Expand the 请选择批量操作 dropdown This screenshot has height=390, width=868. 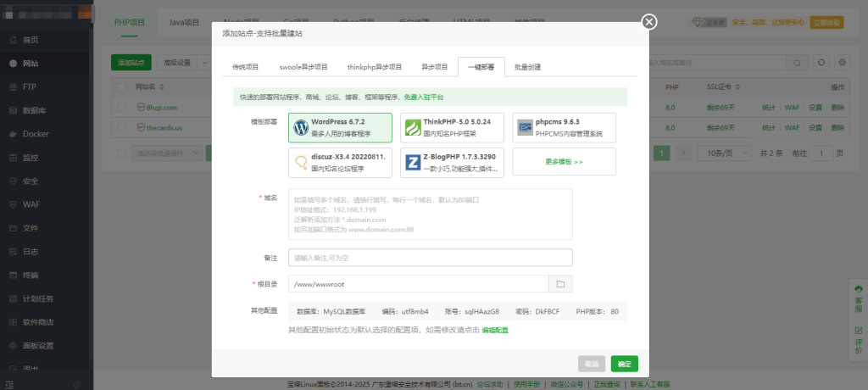pos(167,153)
